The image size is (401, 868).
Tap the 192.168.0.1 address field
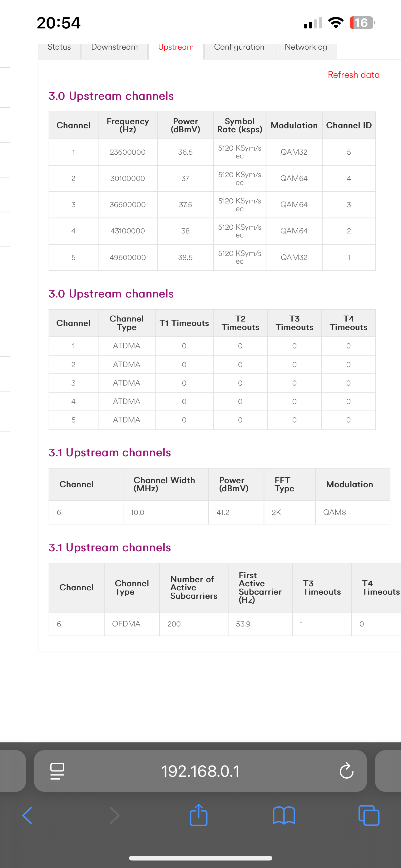[200, 771]
